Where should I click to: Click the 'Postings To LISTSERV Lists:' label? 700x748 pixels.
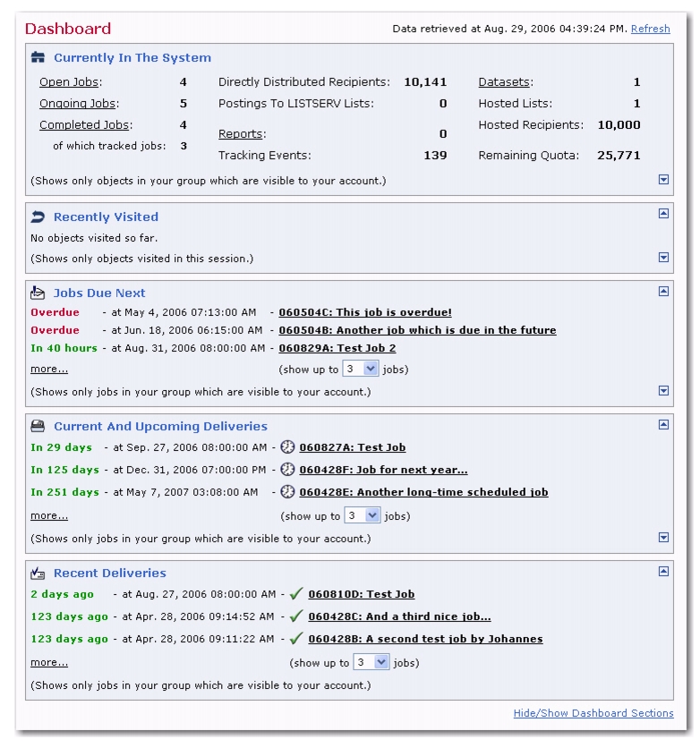click(x=295, y=104)
